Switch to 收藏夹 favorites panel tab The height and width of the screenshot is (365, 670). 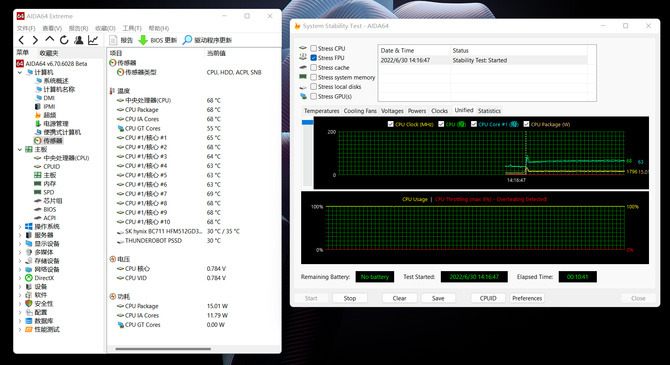(49, 53)
